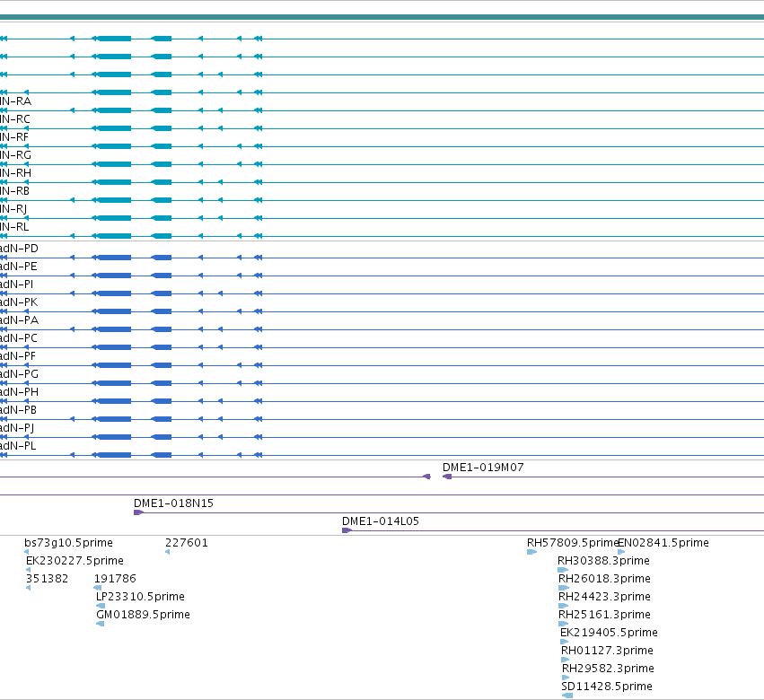Screen dimensions: 764x700
Task: Select the RH57809.5prime EST label
Action: pos(573,543)
